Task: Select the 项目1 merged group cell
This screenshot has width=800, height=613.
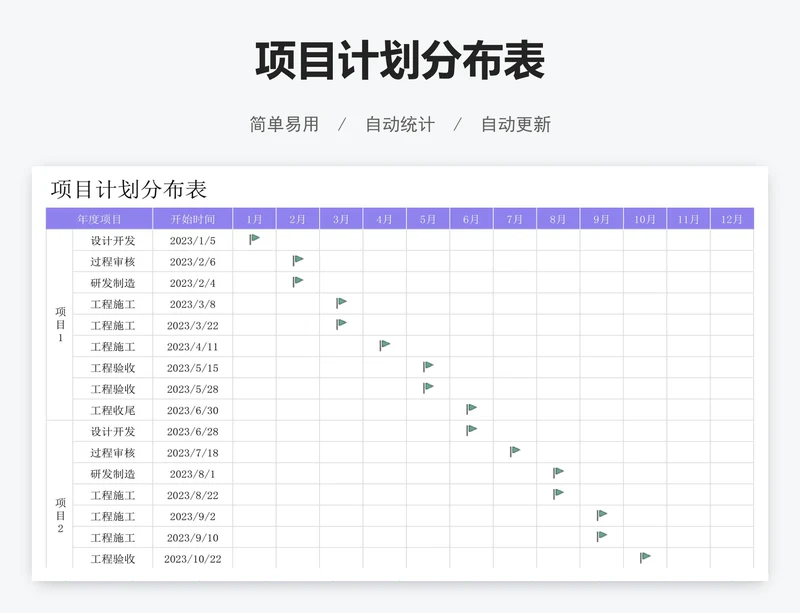Action: [x=60, y=325]
